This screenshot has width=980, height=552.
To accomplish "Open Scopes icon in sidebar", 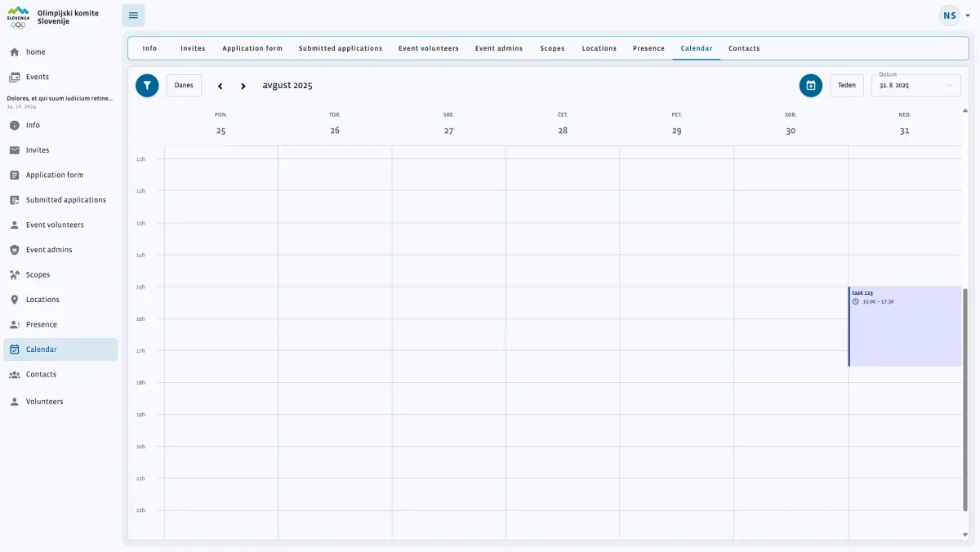I will [x=15, y=274].
